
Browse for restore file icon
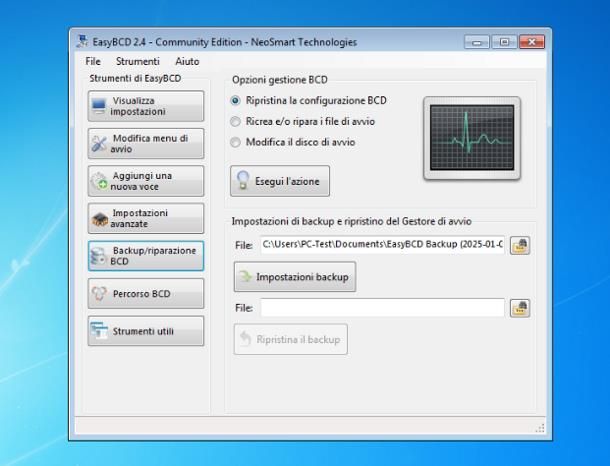coord(520,308)
